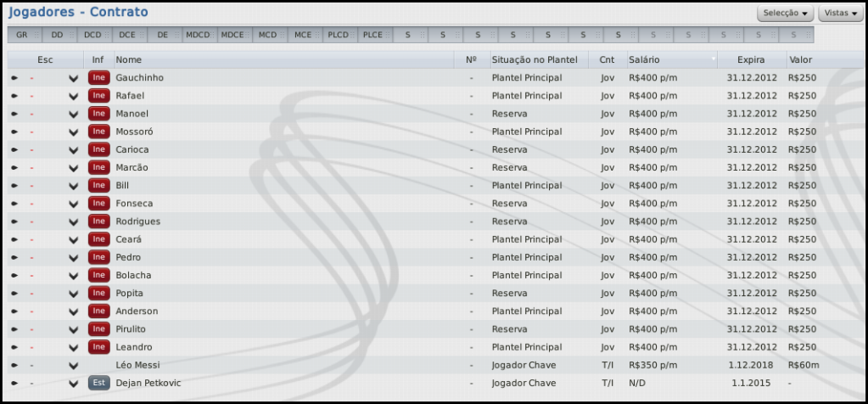Screen dimensions: 868x404
Task: Open the Selecção dropdown menu
Action: (x=786, y=14)
